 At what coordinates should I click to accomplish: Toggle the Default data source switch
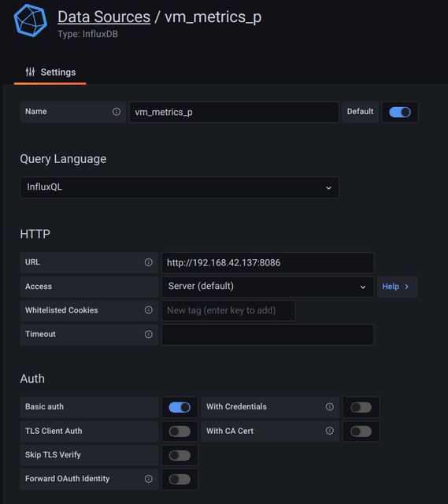pyautogui.click(x=400, y=112)
